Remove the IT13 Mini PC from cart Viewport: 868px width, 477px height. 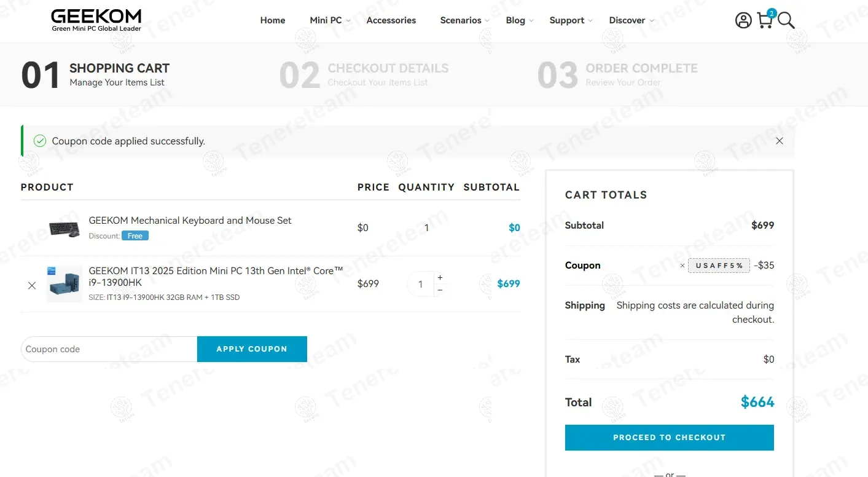pyautogui.click(x=32, y=285)
